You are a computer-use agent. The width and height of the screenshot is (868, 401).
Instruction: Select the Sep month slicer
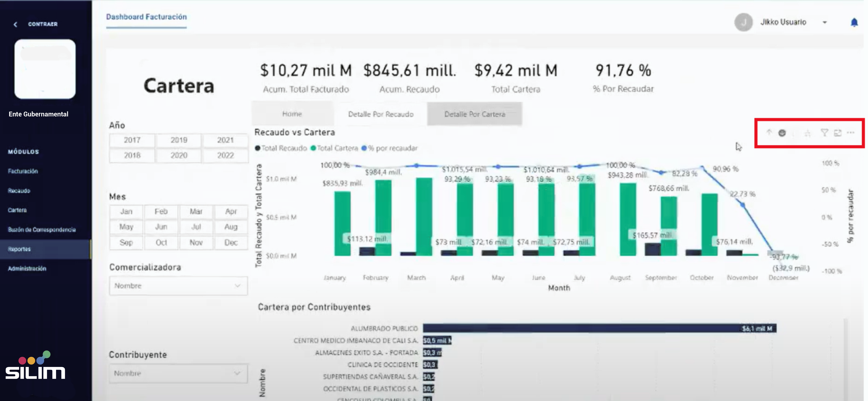point(126,242)
